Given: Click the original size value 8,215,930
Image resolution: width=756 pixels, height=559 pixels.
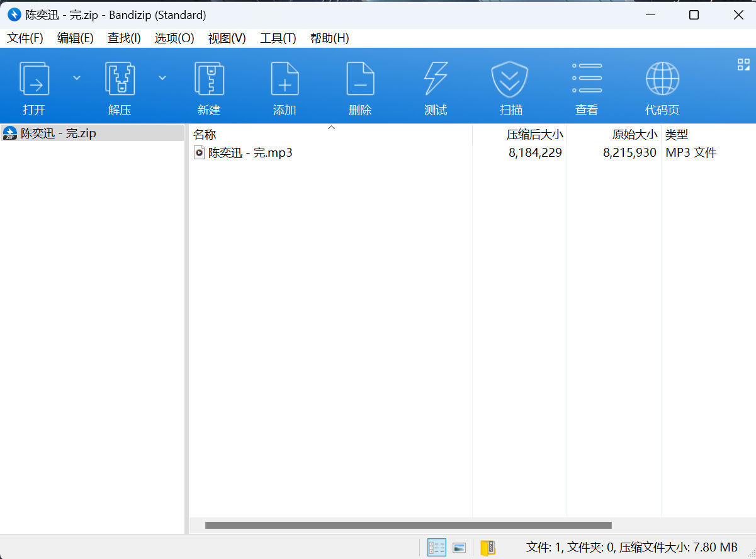Looking at the screenshot, I should click(629, 152).
